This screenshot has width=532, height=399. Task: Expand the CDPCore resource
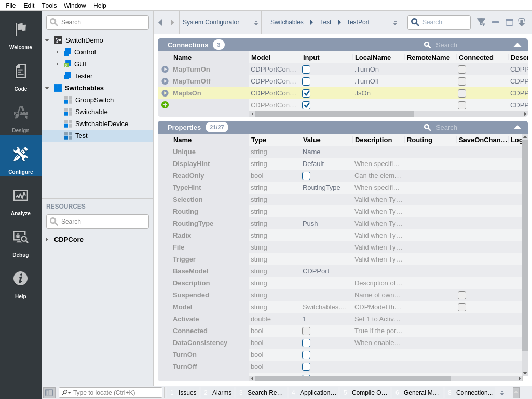point(47,239)
